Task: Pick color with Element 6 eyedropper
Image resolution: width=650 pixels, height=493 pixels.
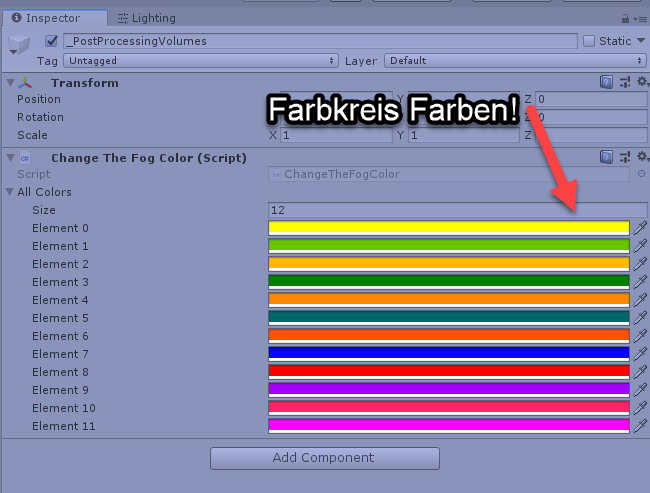Action: [x=640, y=335]
